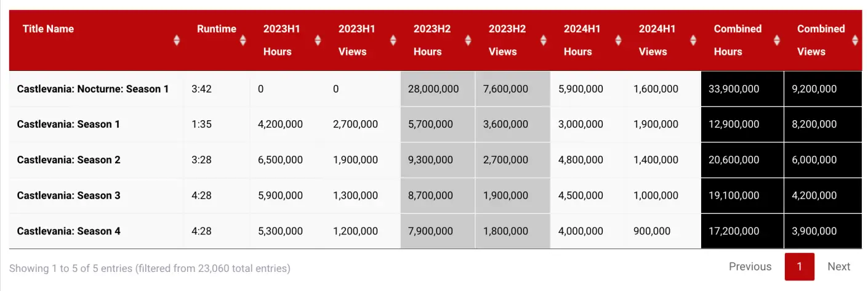This screenshot has width=868, height=291.
Task: Sort by 2024H1 Hours arrows icon
Action: tap(618, 40)
